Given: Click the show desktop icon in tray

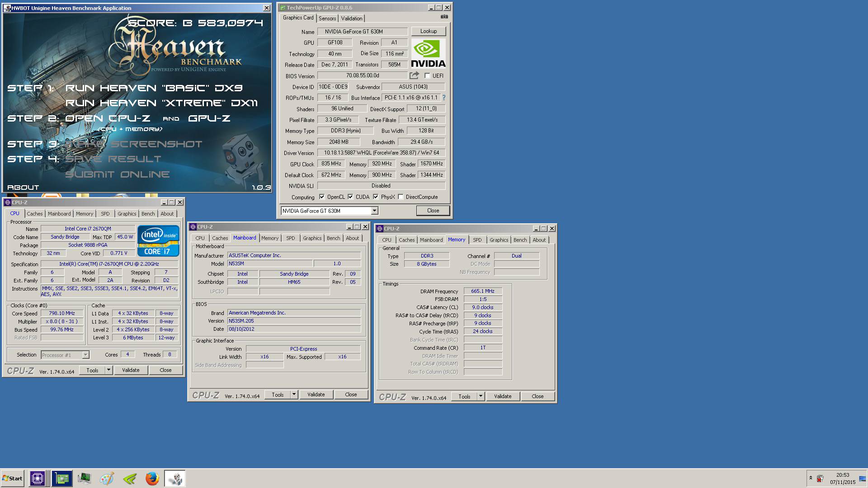Looking at the screenshot, I should tap(862, 479).
